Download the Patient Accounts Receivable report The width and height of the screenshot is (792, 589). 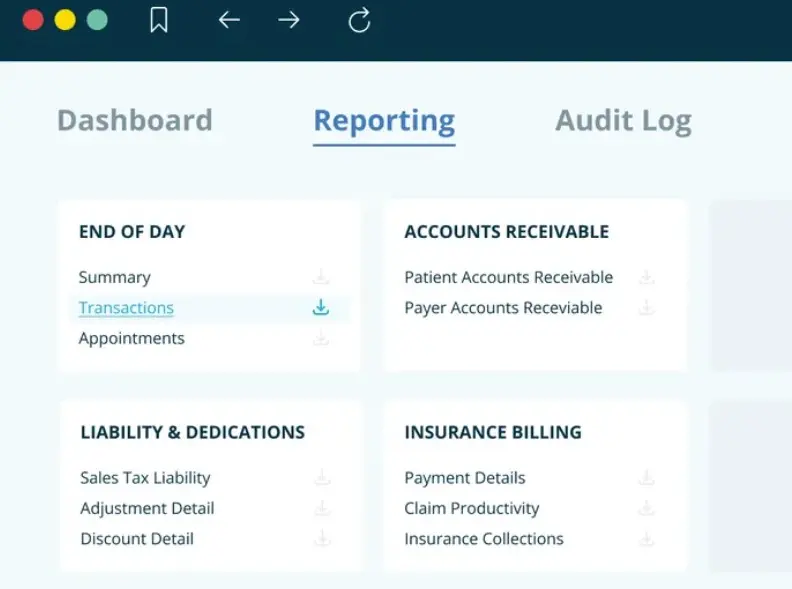pos(647,276)
